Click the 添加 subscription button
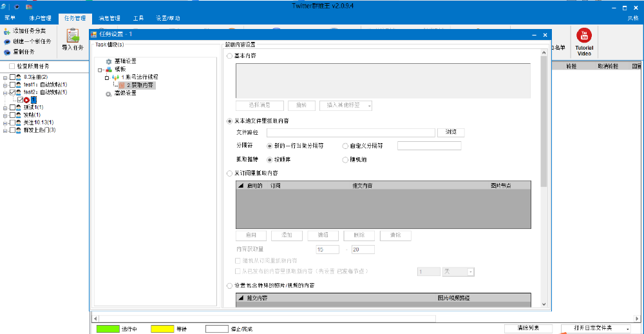 pyautogui.click(x=287, y=236)
